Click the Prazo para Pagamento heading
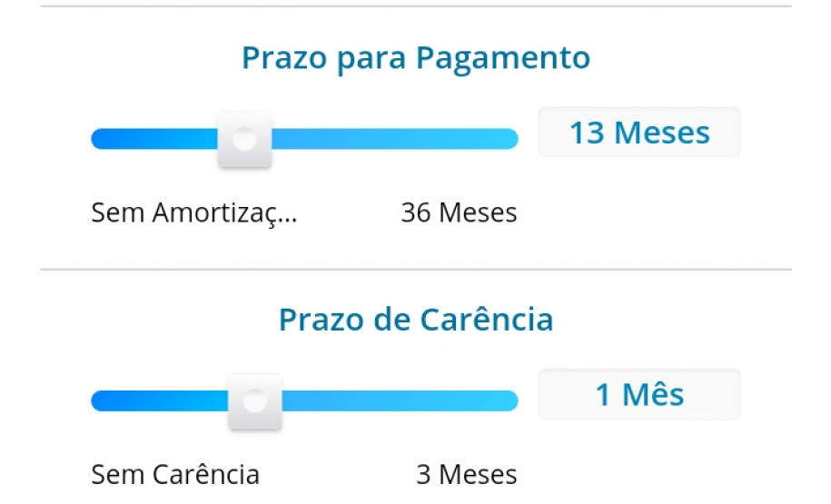The width and height of the screenshot is (831, 504). point(416,58)
